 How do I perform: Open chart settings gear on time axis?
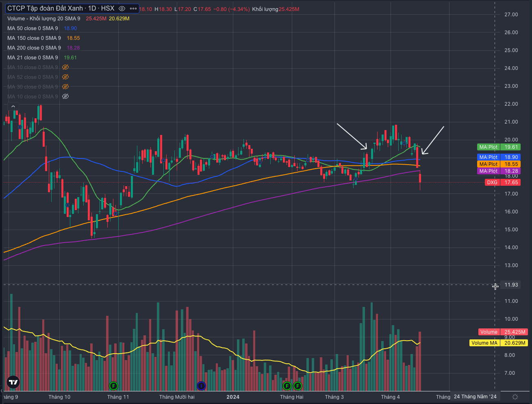[515, 397]
